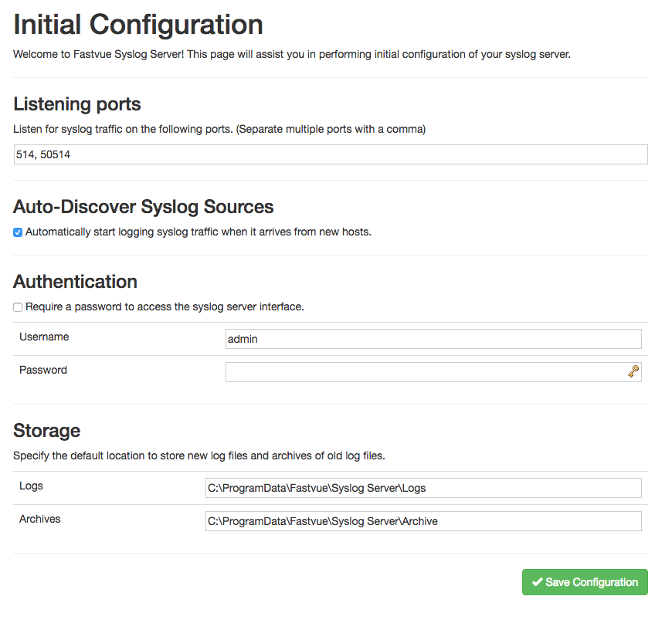Click the Storage section heading

click(46, 430)
